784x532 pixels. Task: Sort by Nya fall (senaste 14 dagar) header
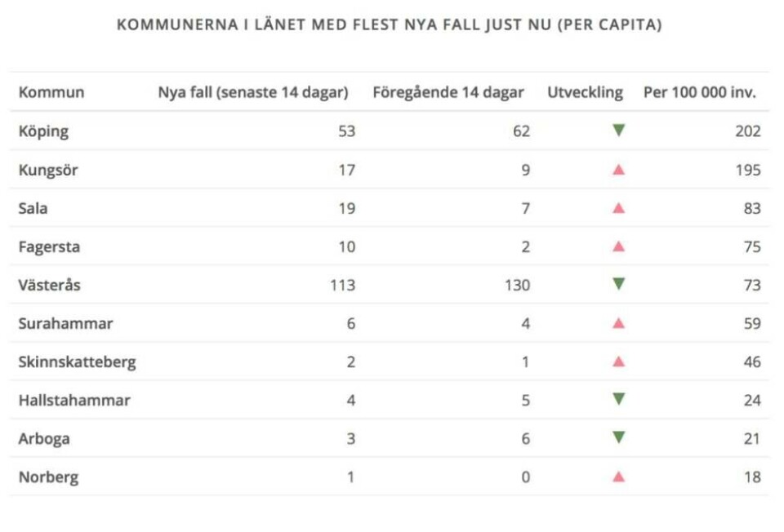[253, 92]
